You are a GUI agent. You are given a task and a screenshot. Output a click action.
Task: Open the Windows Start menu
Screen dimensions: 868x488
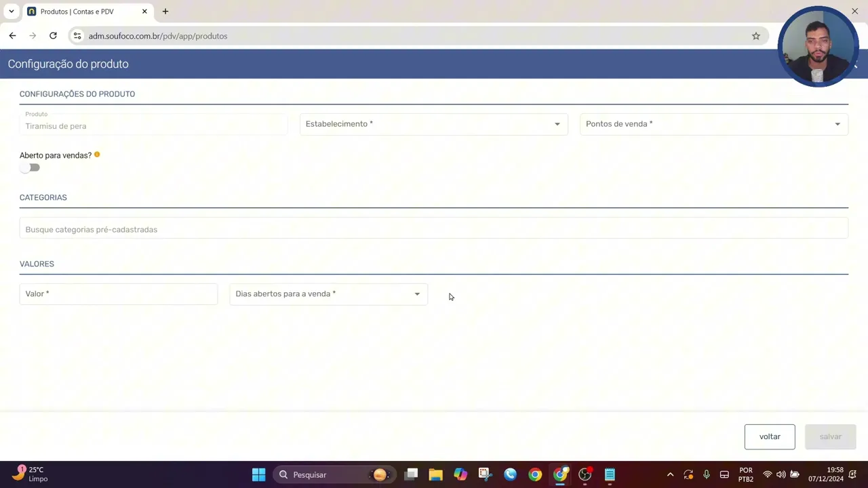pos(258,474)
